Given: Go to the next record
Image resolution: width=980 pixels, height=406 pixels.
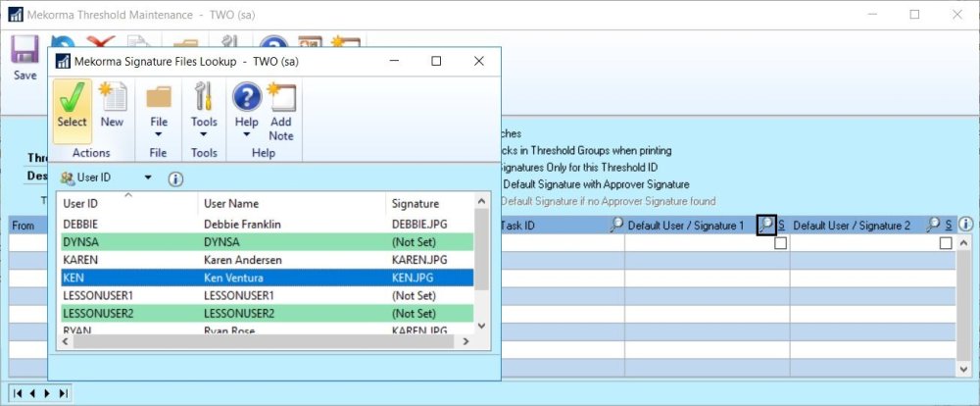Looking at the screenshot, I should coord(47,393).
